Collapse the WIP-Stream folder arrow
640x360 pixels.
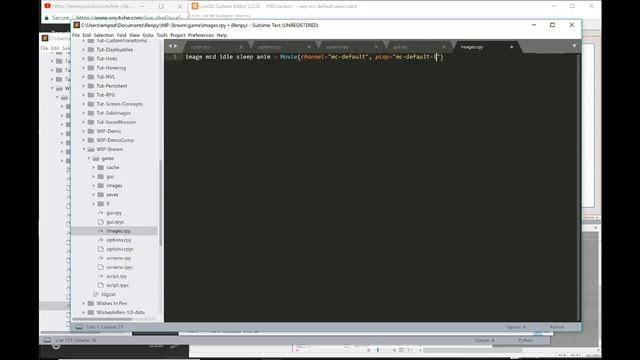point(84,149)
